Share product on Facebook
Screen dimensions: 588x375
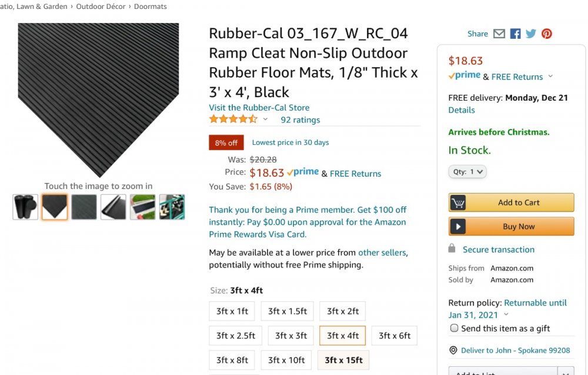click(515, 34)
